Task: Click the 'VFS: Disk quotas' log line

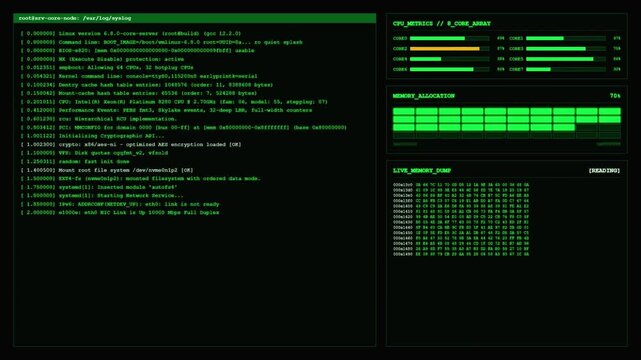Action: coord(94,153)
